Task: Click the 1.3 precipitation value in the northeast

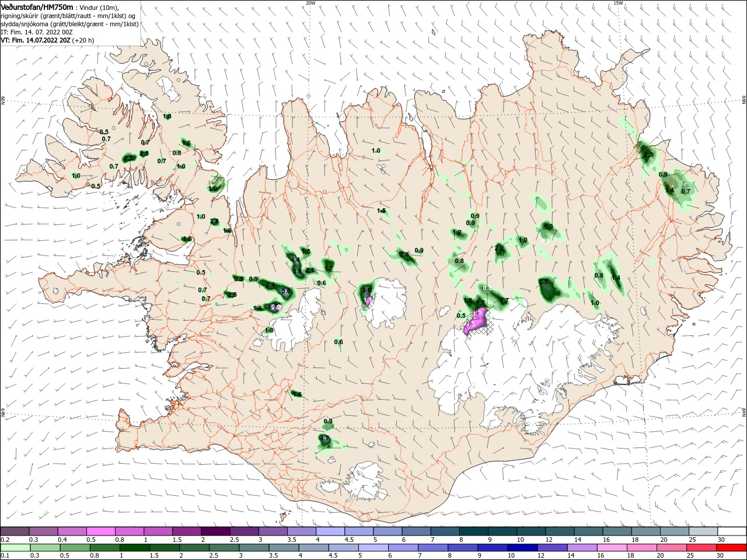Action: [x=548, y=226]
